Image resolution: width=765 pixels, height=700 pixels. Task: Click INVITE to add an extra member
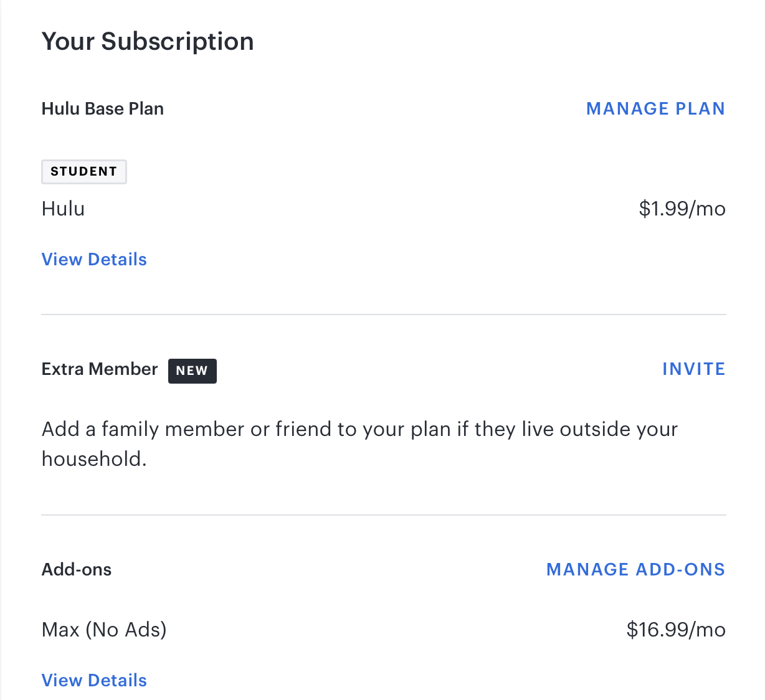tap(693, 369)
